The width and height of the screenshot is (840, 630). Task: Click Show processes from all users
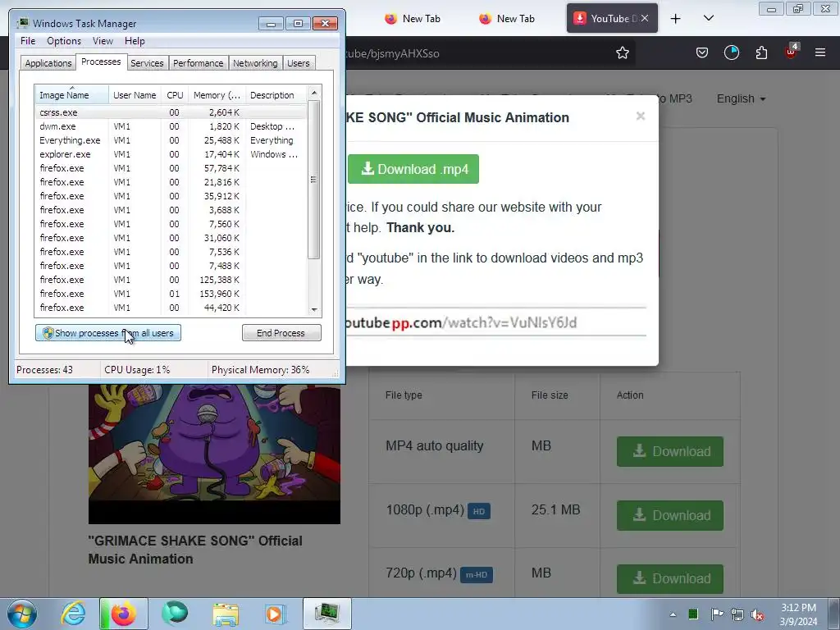click(x=108, y=333)
